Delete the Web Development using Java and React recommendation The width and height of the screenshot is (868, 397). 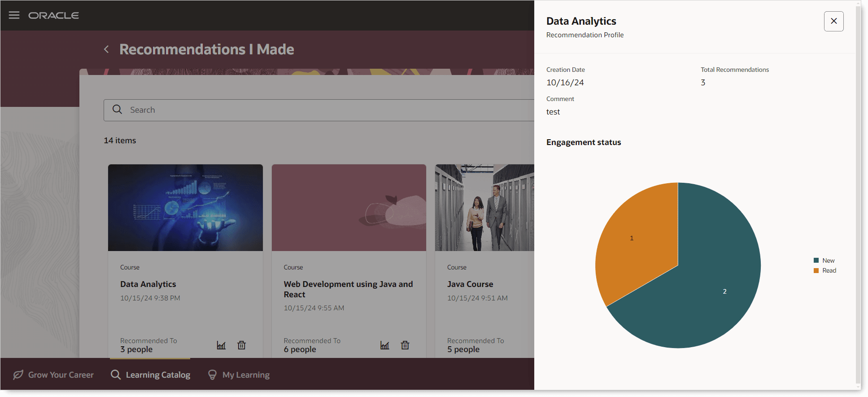[405, 345]
